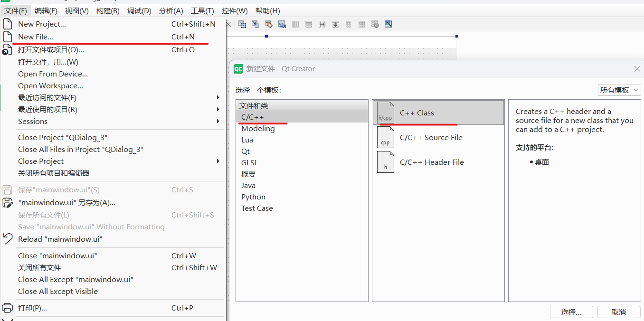644x321 pixels.
Task: Open the 调试(D) menu
Action: (139, 10)
